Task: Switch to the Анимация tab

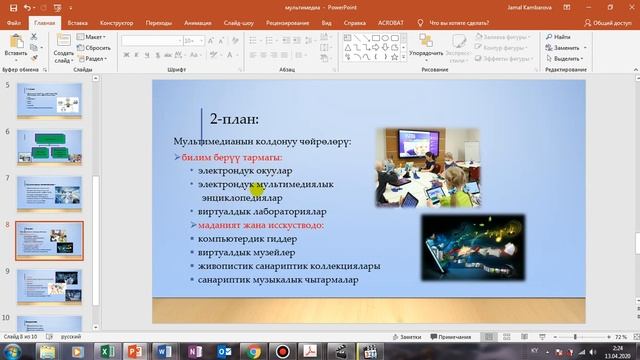Action: 198,23
